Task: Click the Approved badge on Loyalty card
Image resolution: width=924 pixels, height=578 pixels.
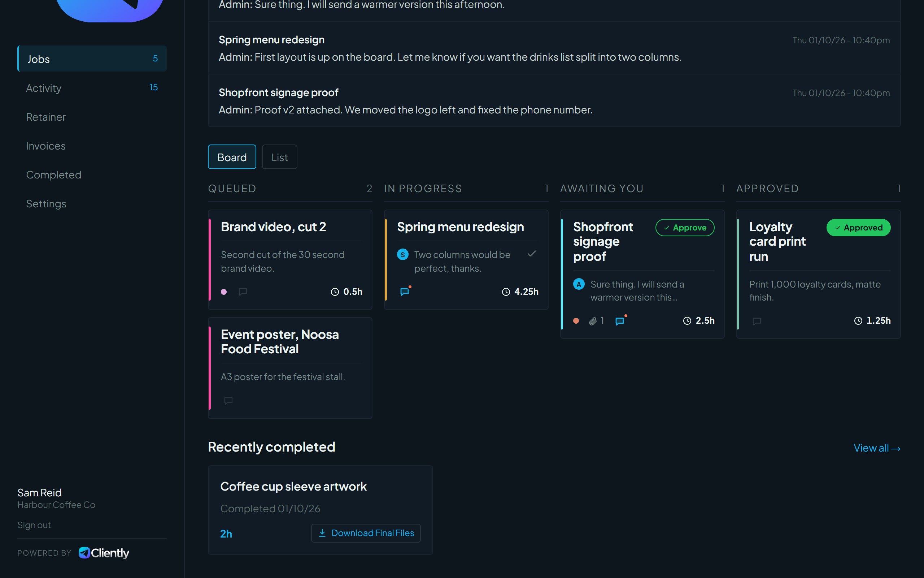Action: 858,228
